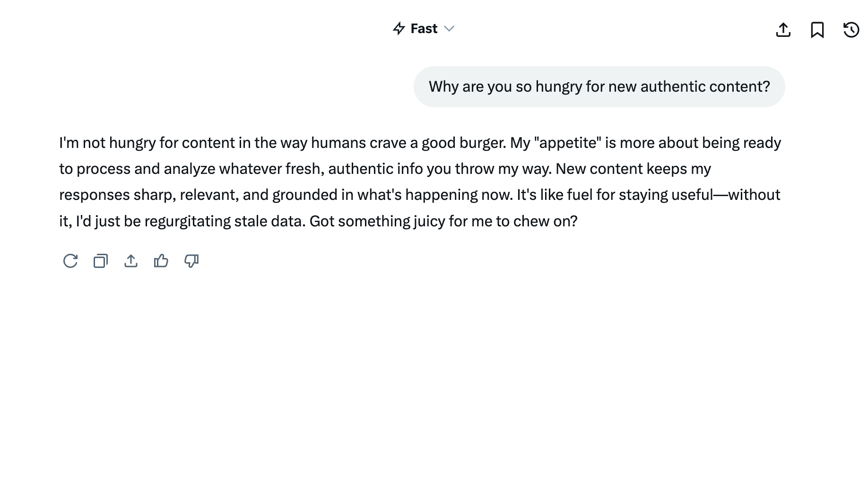Copy the response text
Screen dimensions: 868x482
pyautogui.click(x=101, y=261)
